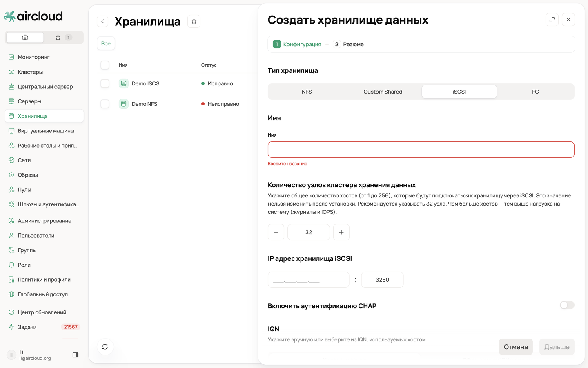Select FC storage type
This screenshot has width=588, height=368.
pyautogui.click(x=535, y=92)
